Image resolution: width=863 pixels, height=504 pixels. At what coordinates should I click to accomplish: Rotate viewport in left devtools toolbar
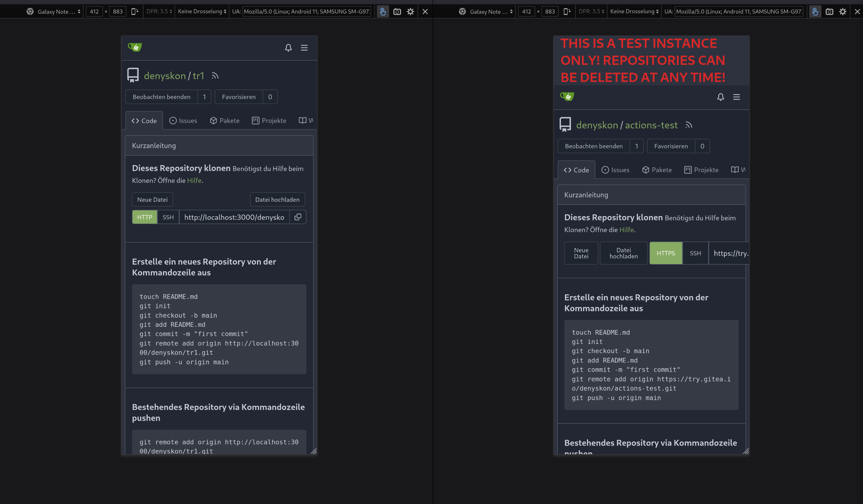click(135, 11)
